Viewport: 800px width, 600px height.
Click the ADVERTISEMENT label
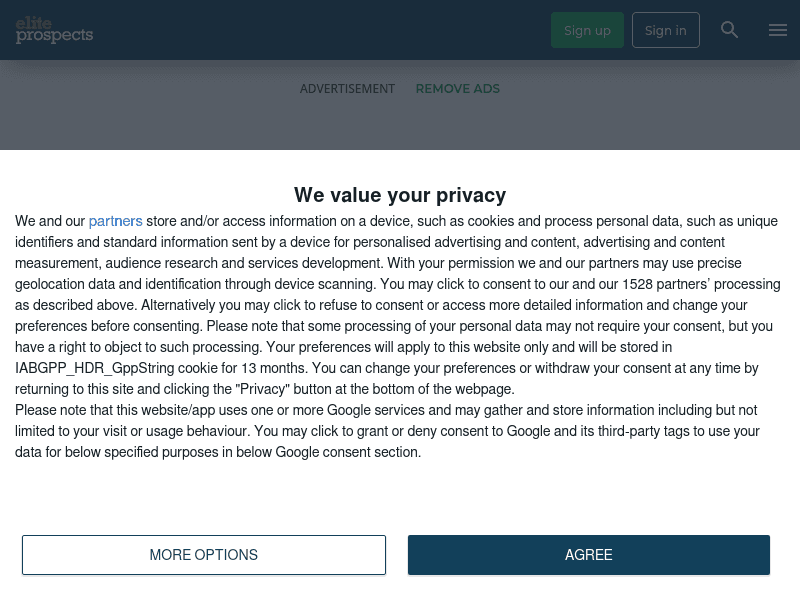(347, 89)
